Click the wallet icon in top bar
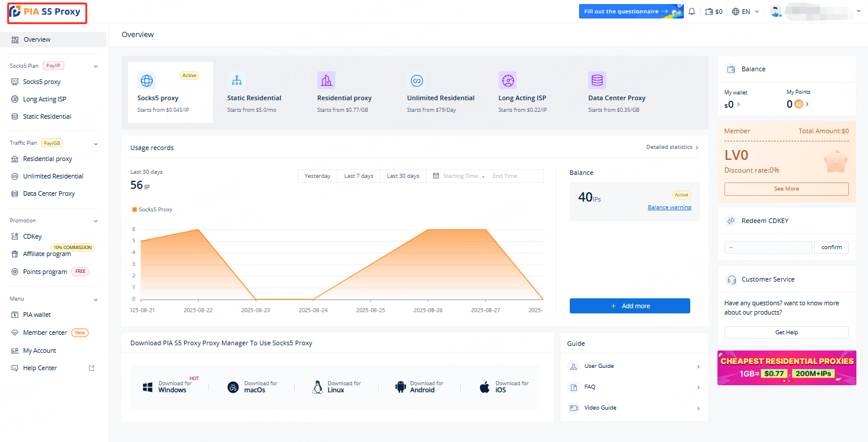Image resolution: width=868 pixels, height=442 pixels. tap(709, 12)
